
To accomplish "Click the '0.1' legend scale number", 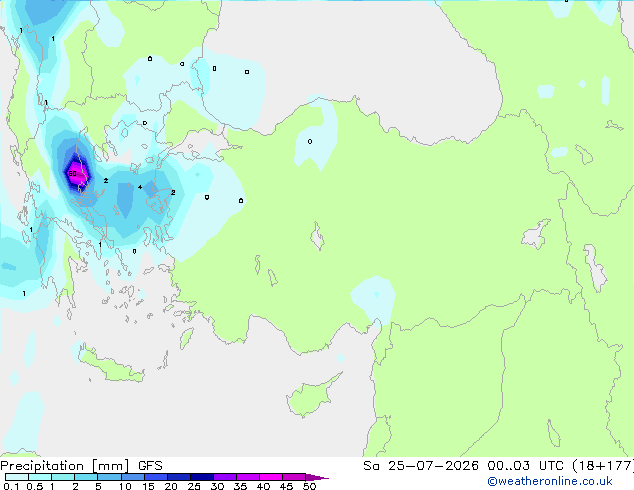I will click(11, 486).
